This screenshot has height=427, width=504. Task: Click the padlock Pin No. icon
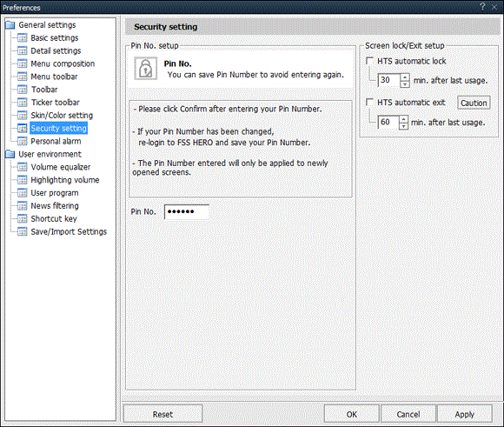point(146,68)
